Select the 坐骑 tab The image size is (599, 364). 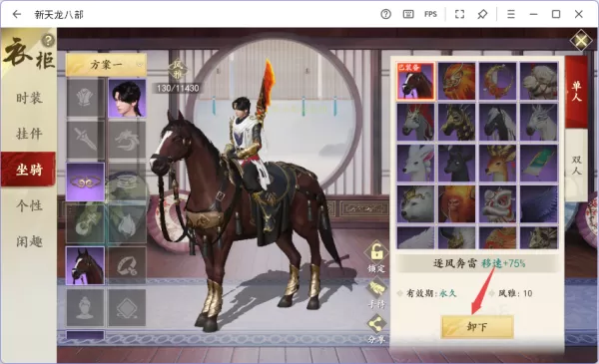[x=29, y=169]
